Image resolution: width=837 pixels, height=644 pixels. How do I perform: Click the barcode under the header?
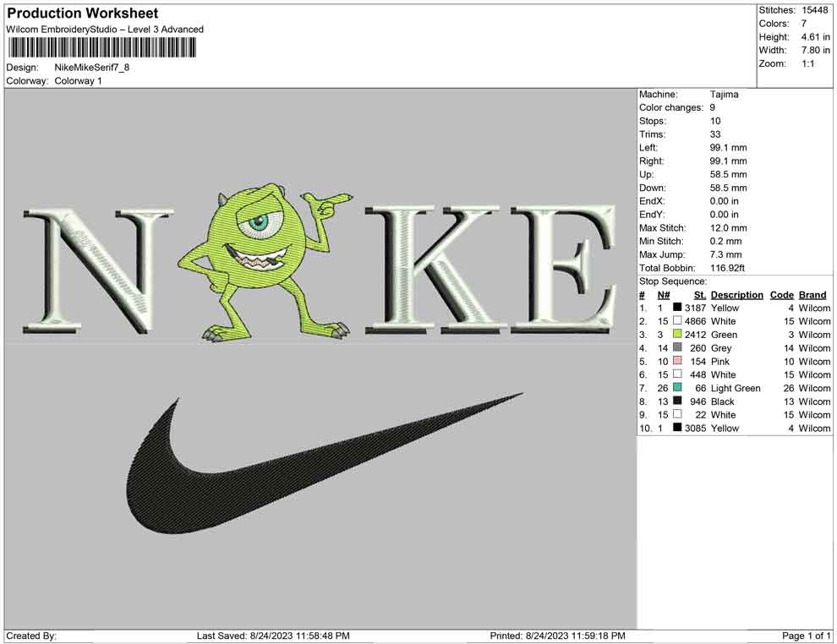click(101, 48)
